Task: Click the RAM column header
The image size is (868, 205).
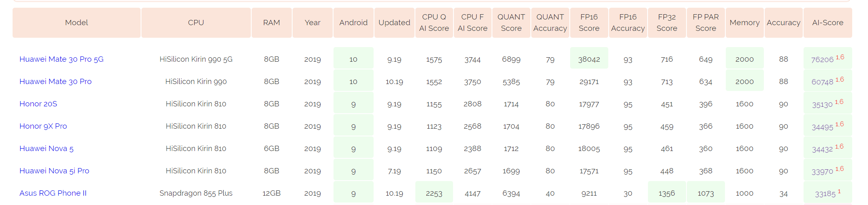Action: coord(272,23)
